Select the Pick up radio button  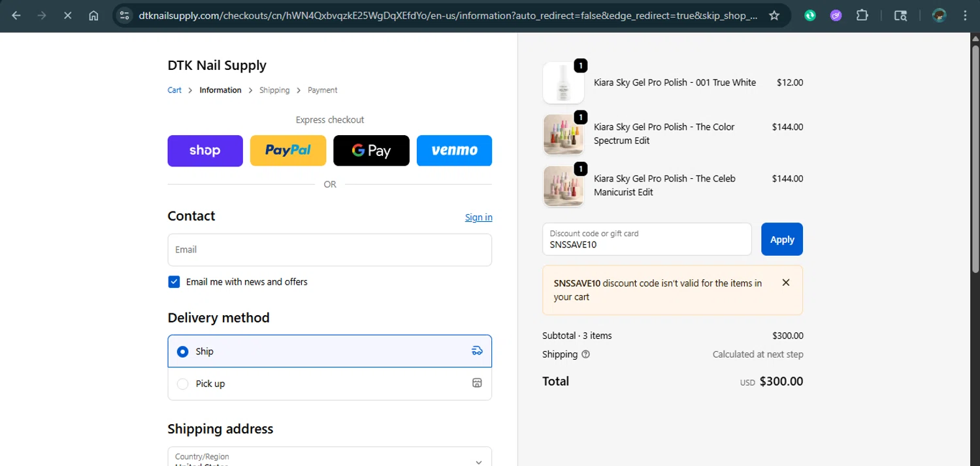click(183, 384)
